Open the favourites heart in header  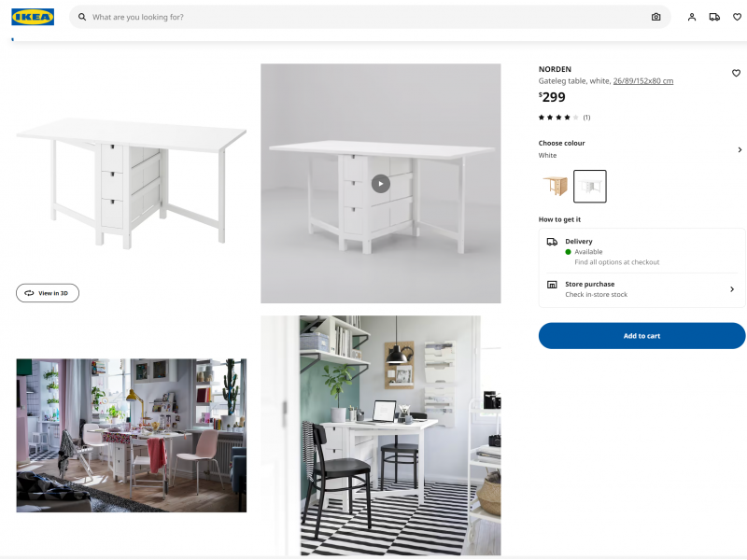(x=737, y=17)
